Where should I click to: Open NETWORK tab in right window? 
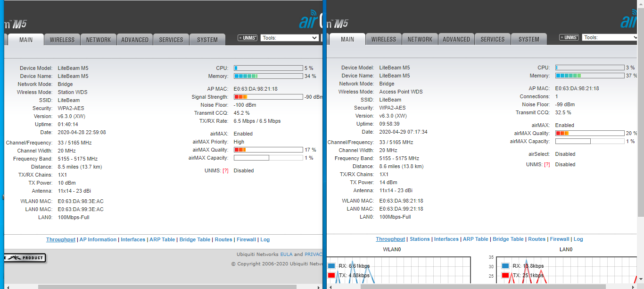tap(420, 39)
